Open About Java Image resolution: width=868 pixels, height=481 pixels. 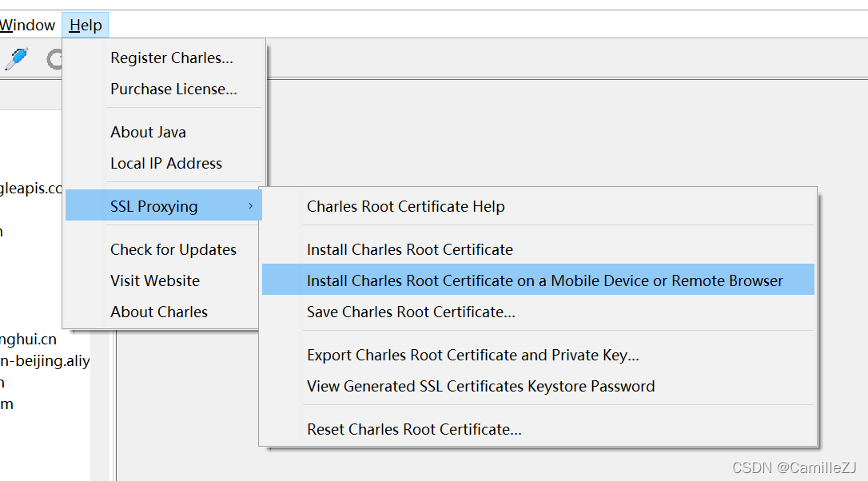click(148, 132)
